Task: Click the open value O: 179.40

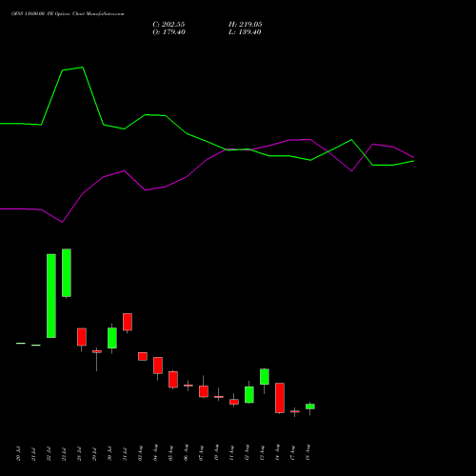Action: (169, 32)
